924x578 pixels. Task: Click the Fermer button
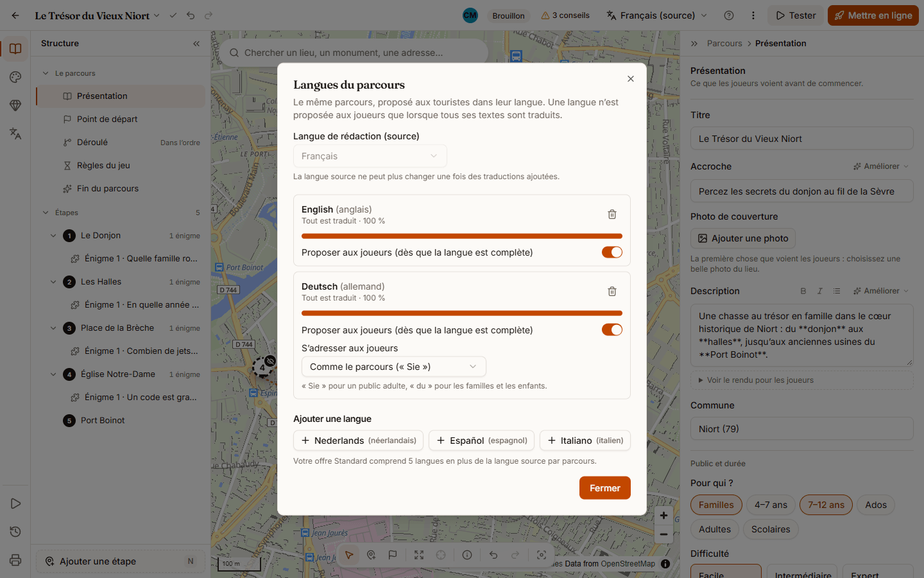pyautogui.click(x=605, y=488)
